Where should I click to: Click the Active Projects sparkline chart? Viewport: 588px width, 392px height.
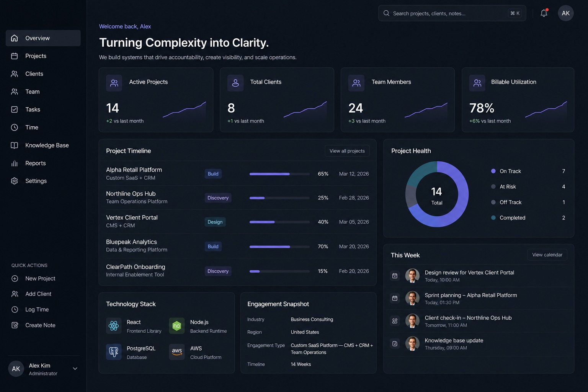(185, 110)
